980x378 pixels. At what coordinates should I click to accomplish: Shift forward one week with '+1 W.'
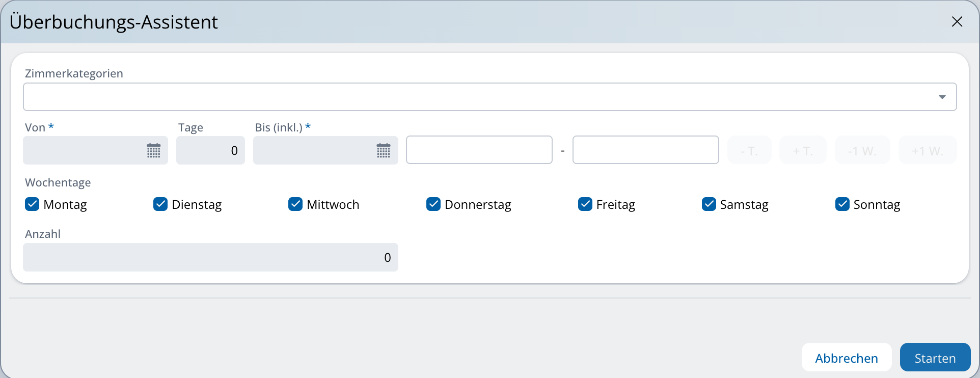coord(928,151)
